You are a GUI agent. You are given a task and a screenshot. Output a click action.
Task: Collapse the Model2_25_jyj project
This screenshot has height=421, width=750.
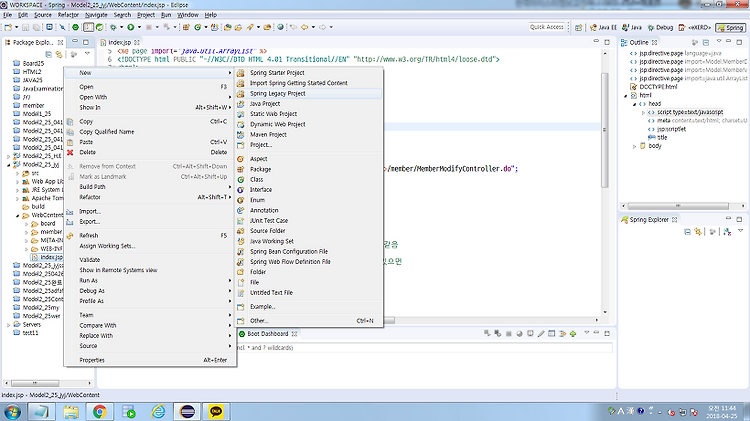pos(8,165)
